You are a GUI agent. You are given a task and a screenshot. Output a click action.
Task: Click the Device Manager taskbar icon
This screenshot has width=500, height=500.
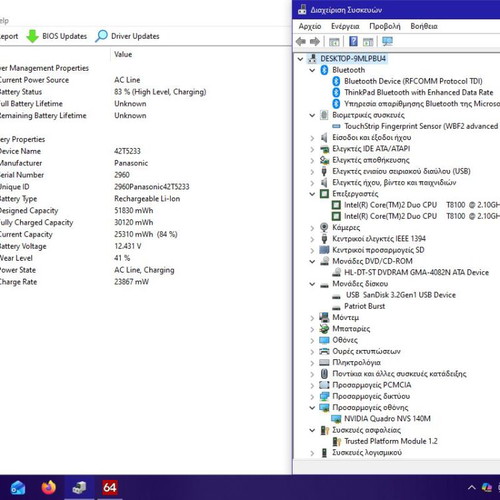click(x=79, y=487)
